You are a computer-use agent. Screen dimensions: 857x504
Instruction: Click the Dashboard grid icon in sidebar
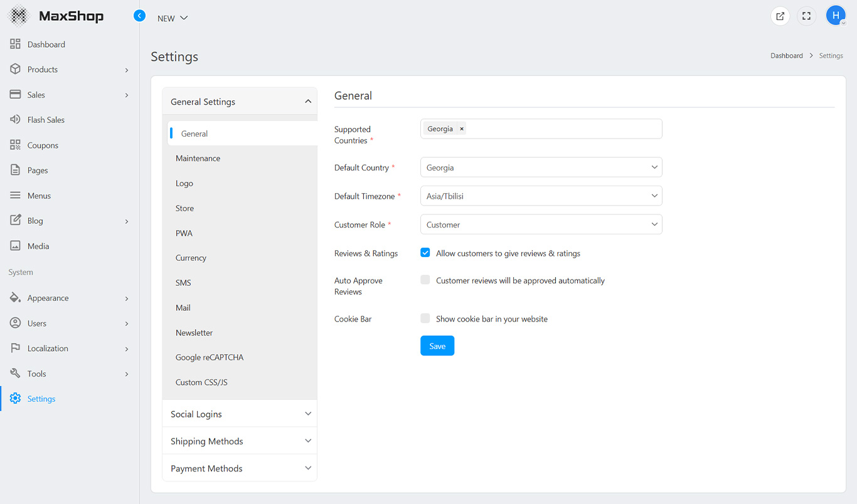pyautogui.click(x=15, y=45)
